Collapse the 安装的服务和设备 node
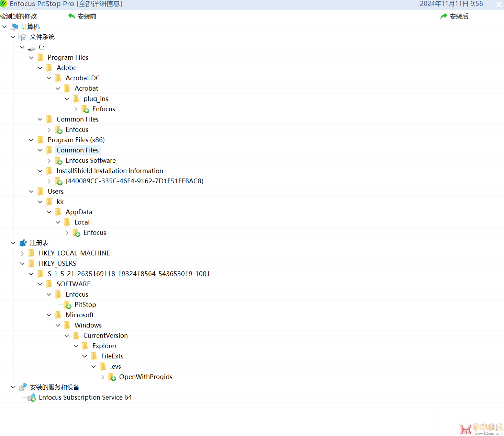 13,387
